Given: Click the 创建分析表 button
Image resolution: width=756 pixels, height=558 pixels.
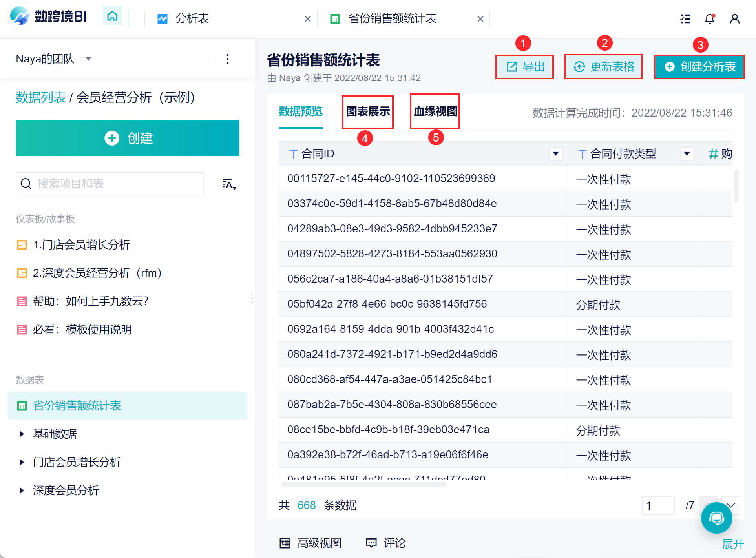Looking at the screenshot, I should 699,67.
